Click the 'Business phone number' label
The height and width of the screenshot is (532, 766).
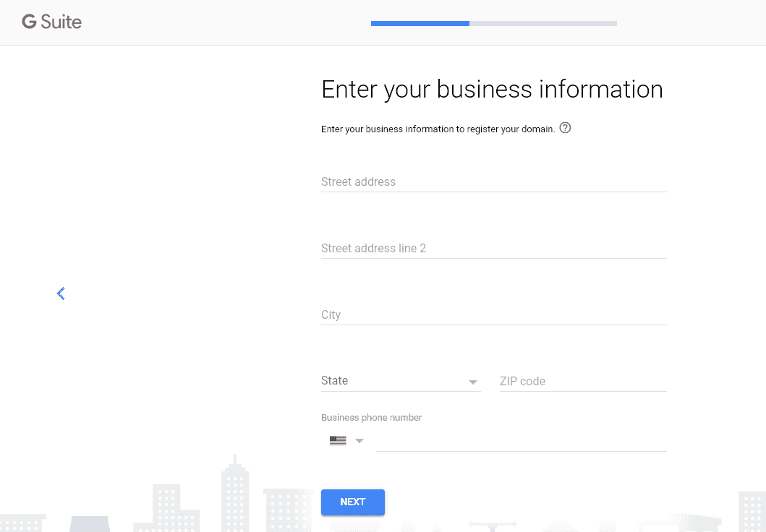click(371, 418)
